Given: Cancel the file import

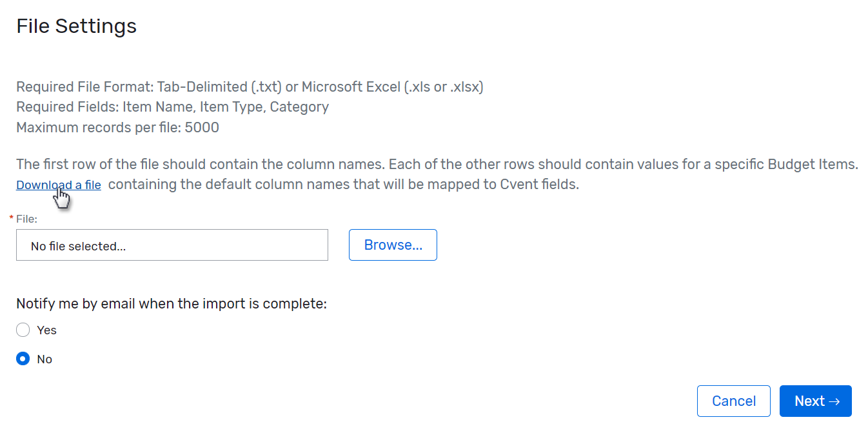Looking at the screenshot, I should coord(733,401).
